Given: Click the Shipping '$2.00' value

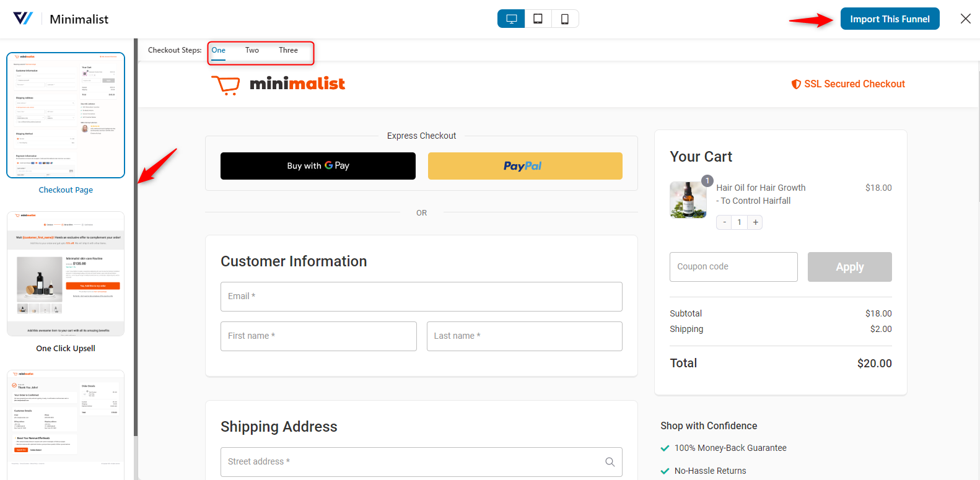Looking at the screenshot, I should [881, 329].
